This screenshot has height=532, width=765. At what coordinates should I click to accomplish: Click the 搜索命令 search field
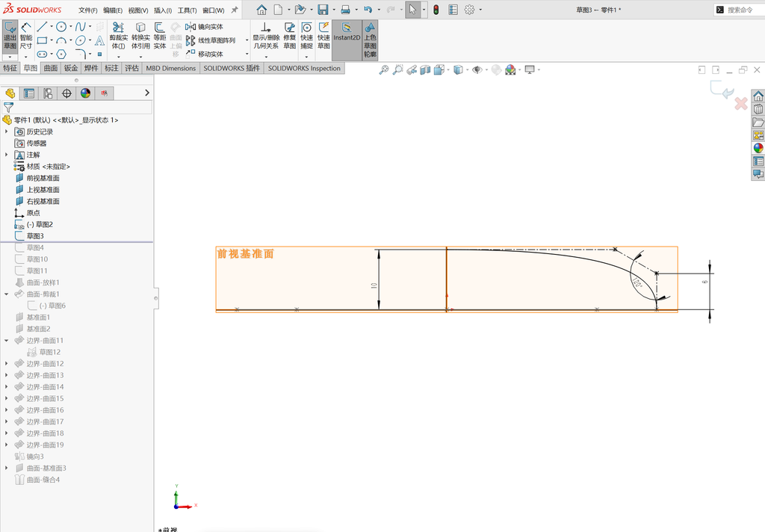tap(740, 10)
